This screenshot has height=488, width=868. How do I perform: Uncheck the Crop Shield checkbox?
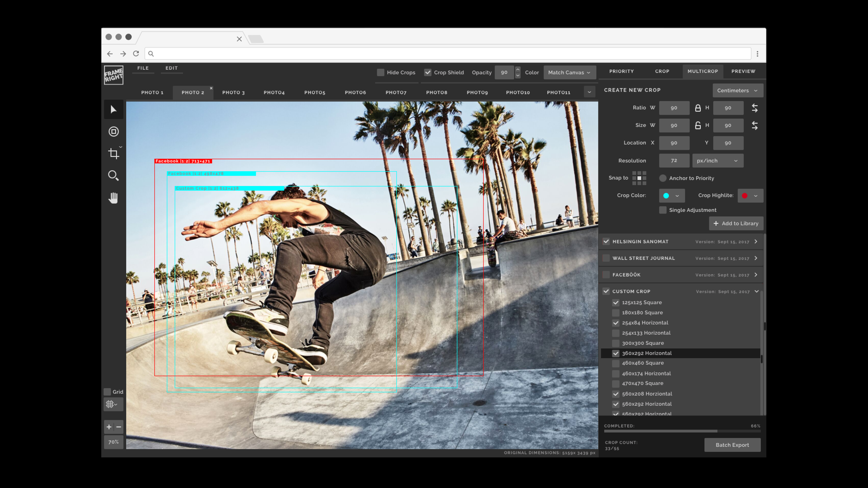click(428, 72)
